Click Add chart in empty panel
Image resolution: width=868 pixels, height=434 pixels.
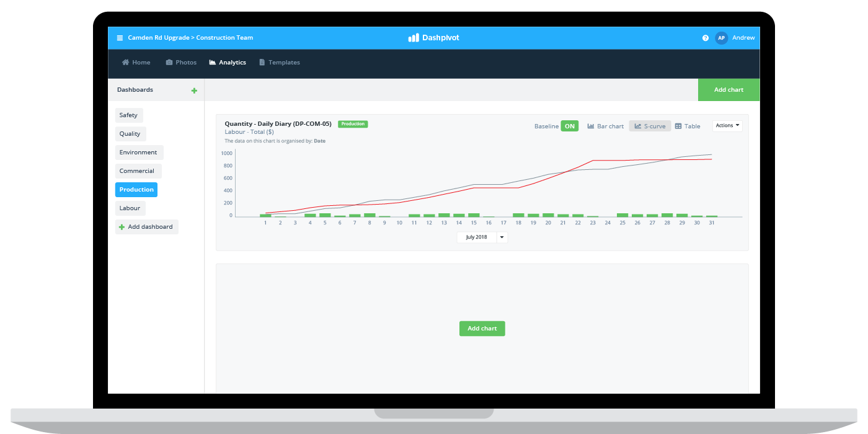(x=482, y=329)
